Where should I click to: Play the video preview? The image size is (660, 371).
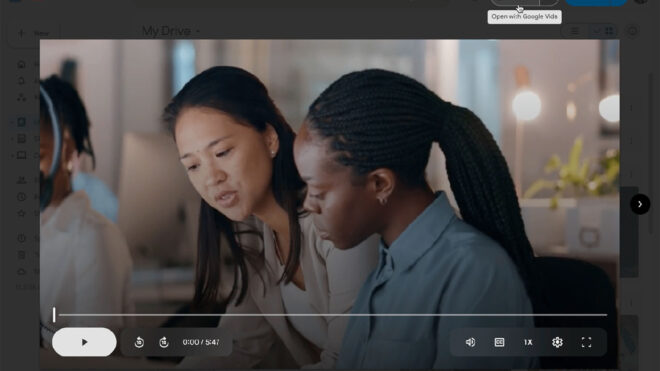pyautogui.click(x=84, y=342)
